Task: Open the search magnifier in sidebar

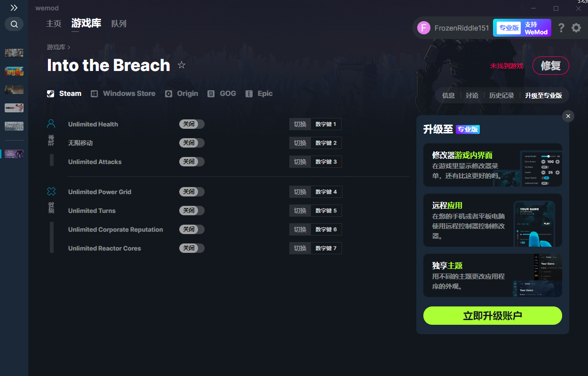Action: tap(14, 24)
